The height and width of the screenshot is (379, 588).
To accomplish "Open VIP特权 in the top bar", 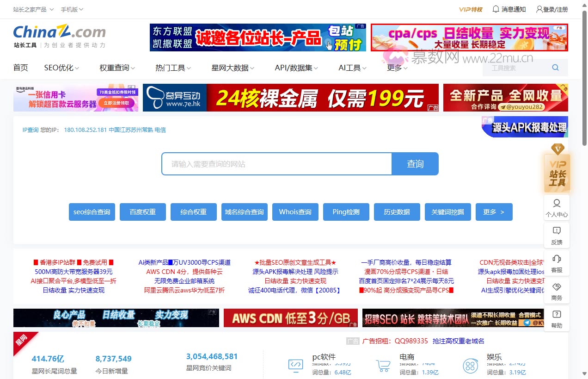I will point(470,9).
